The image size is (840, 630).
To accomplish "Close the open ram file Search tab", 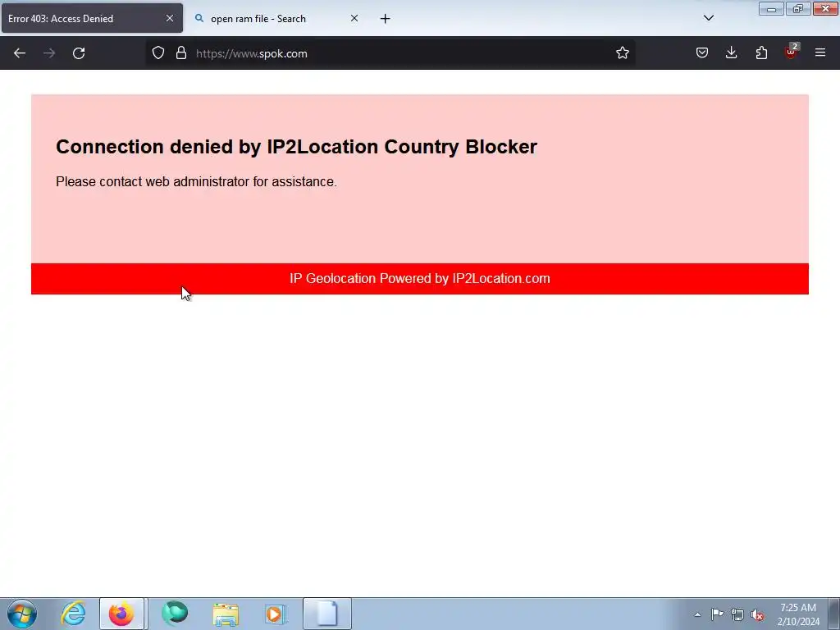I will click(x=354, y=18).
